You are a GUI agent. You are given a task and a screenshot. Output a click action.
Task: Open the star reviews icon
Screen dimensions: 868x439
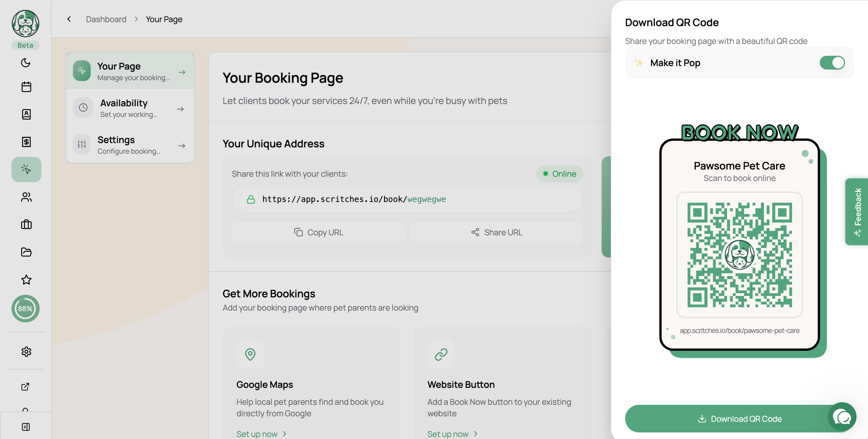(x=26, y=280)
